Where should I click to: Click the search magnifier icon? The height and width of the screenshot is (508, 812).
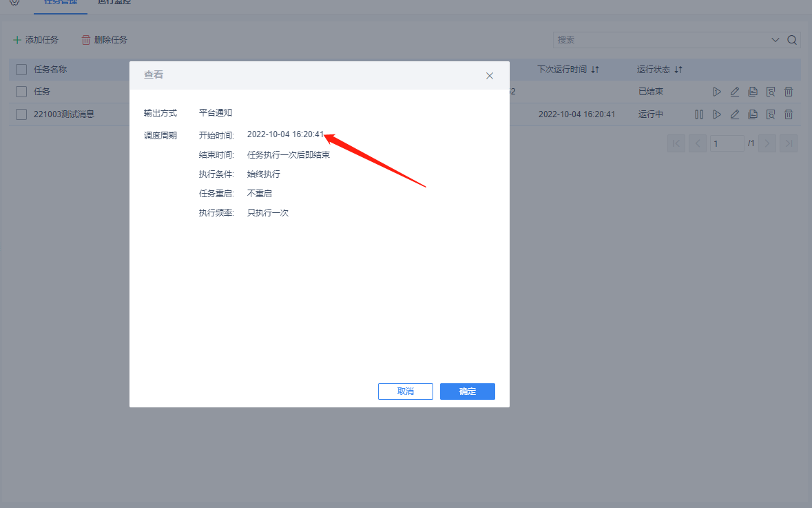click(x=792, y=40)
